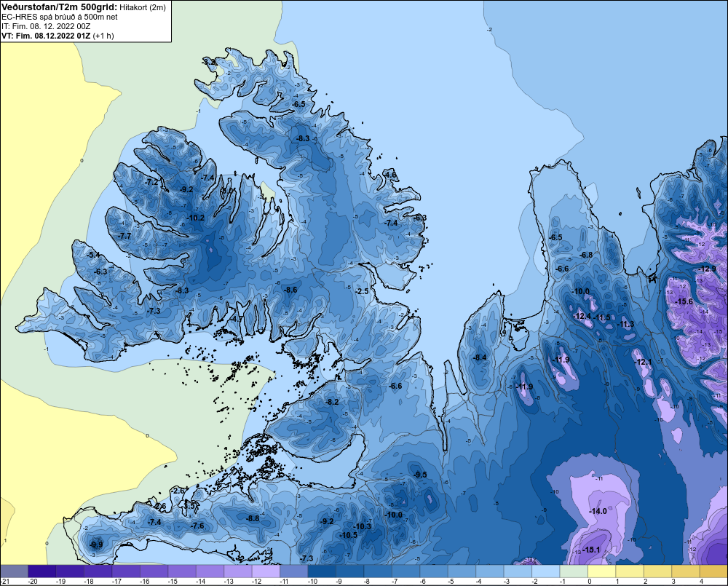
Task: Click the -11.5 temperature label
Action: 602,317
